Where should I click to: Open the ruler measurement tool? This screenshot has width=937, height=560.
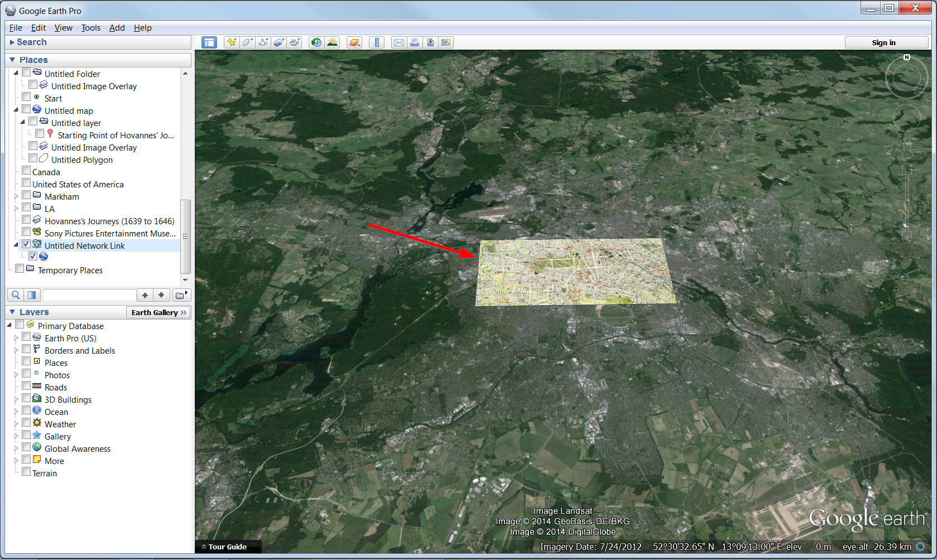[x=377, y=42]
